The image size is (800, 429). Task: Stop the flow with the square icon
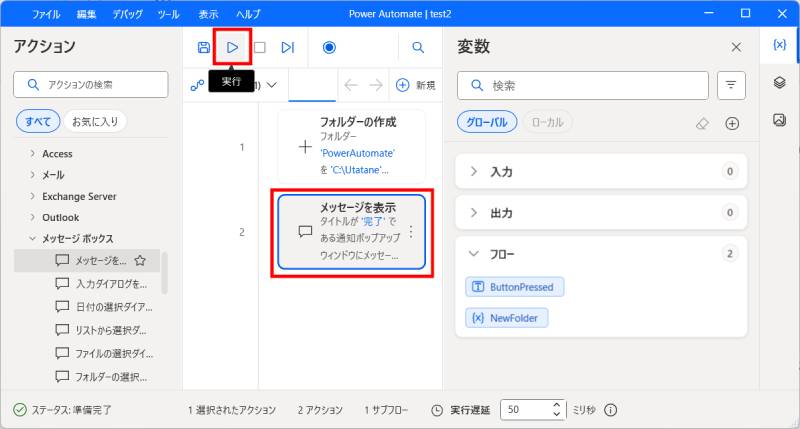[x=260, y=47]
